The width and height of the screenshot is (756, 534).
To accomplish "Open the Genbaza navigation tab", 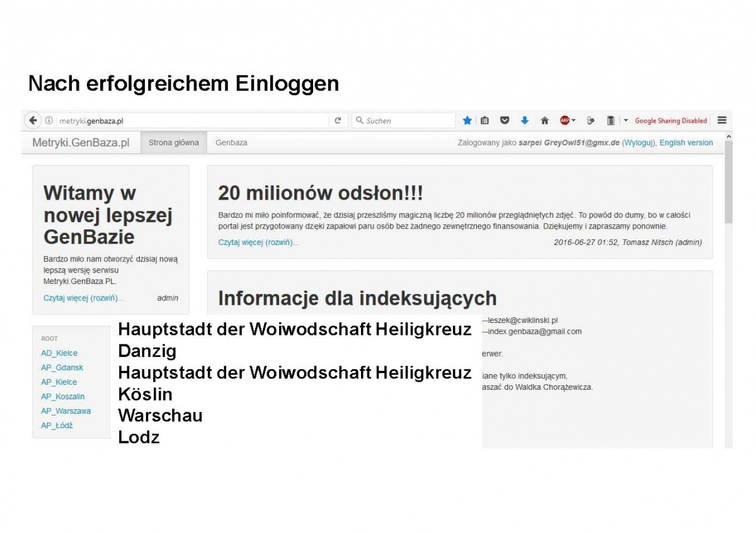I will tap(231, 143).
